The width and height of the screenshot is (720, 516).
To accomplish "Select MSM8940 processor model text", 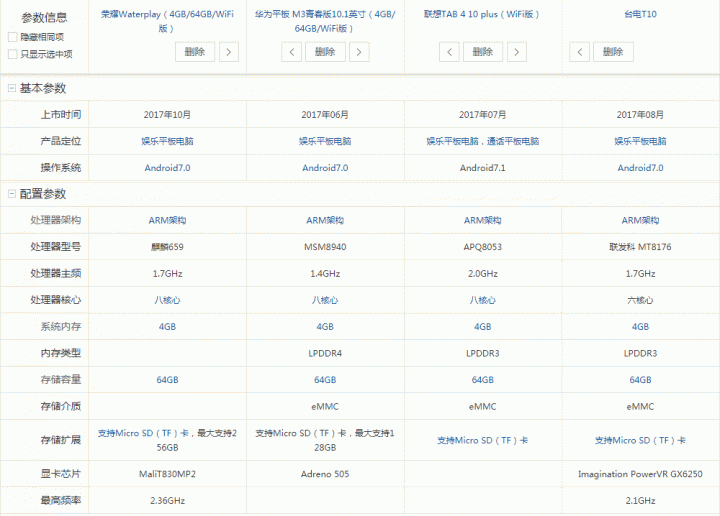I will coord(325,247).
